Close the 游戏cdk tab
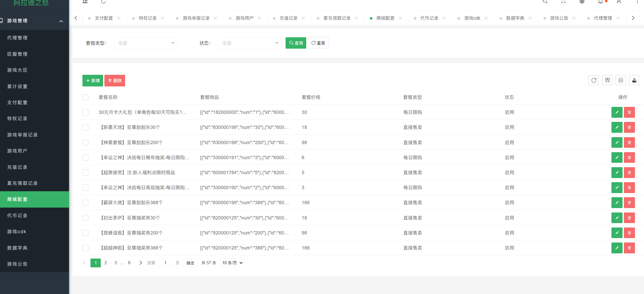Image resolution: width=644 pixels, height=294 pixels. [486, 18]
